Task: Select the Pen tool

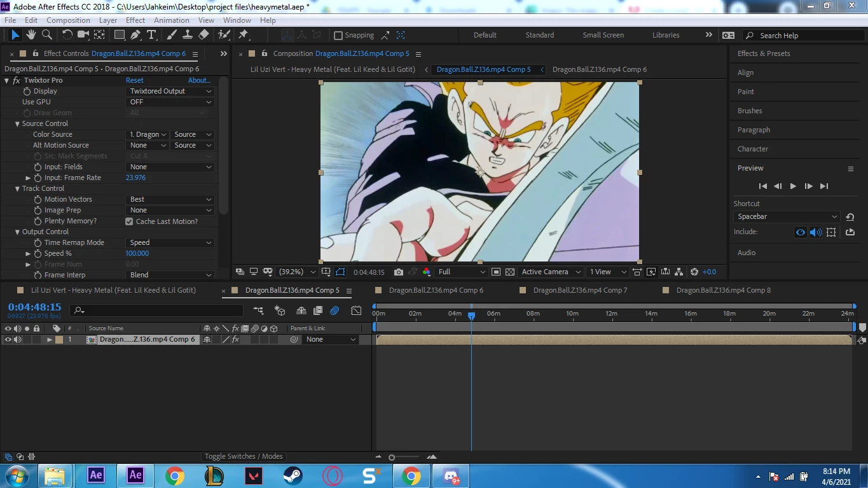Action: tap(135, 35)
